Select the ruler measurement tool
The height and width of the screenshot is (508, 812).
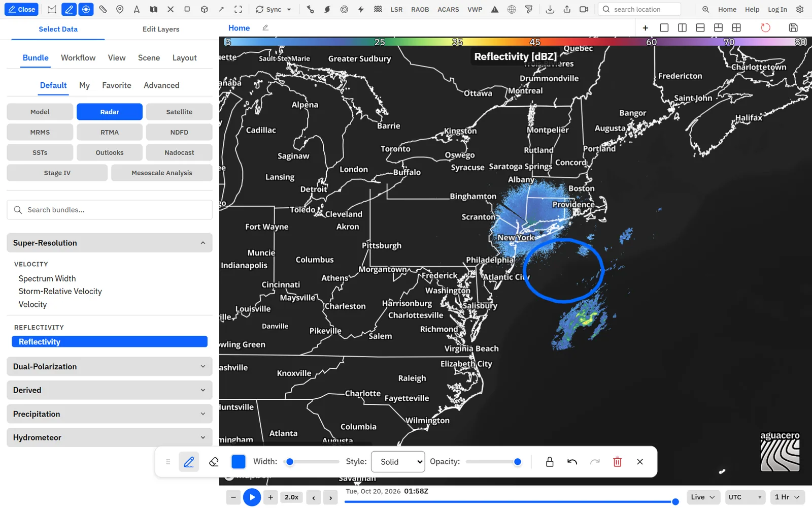click(x=103, y=9)
